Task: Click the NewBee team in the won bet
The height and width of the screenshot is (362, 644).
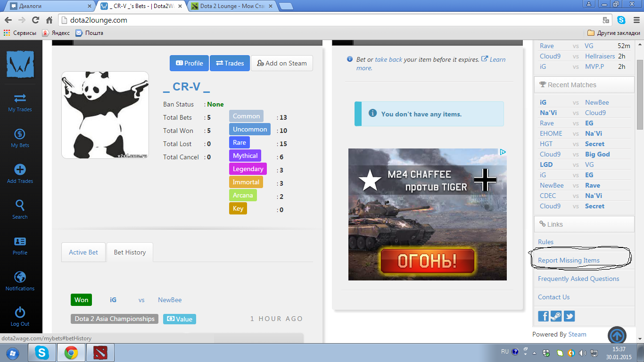Action: click(x=170, y=300)
